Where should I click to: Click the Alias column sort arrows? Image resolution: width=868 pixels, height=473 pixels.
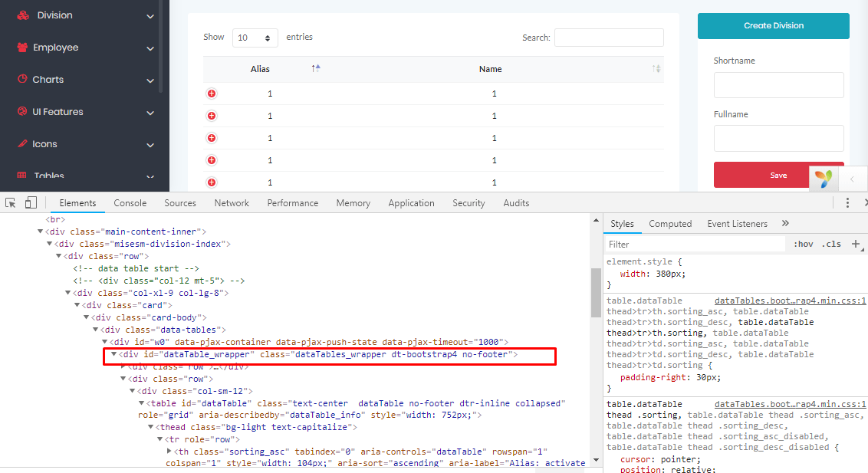tap(315, 69)
